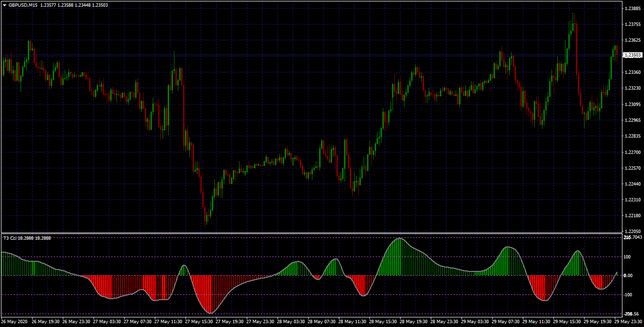Click the open price 1.23577 in header
This screenshot has height=327, width=644.
click(48, 5)
